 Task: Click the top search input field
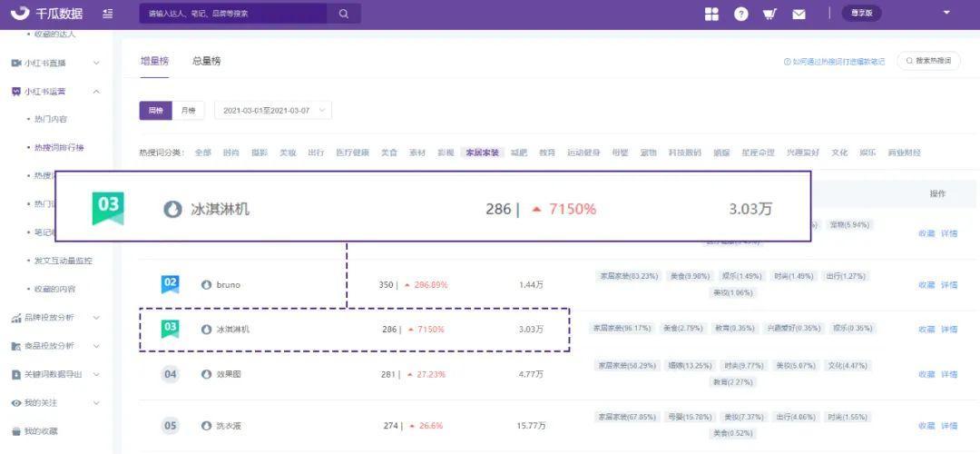click(234, 14)
